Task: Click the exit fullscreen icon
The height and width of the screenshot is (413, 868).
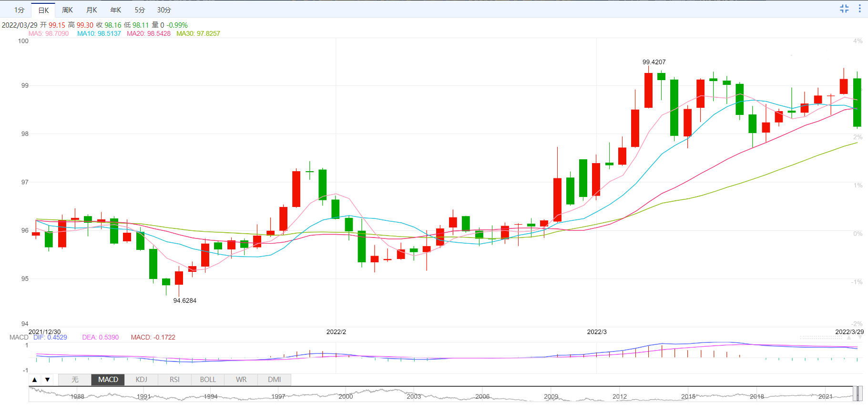Action: click(x=844, y=9)
